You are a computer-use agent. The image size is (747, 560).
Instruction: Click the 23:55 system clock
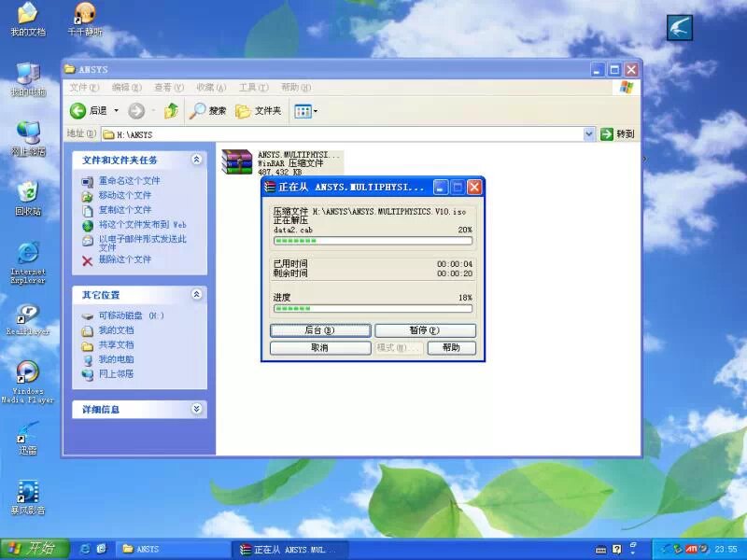click(x=726, y=550)
